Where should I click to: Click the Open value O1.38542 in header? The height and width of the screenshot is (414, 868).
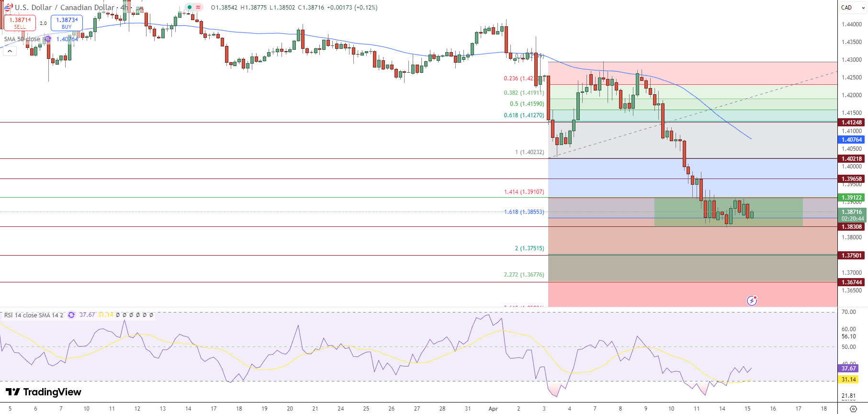coord(225,8)
